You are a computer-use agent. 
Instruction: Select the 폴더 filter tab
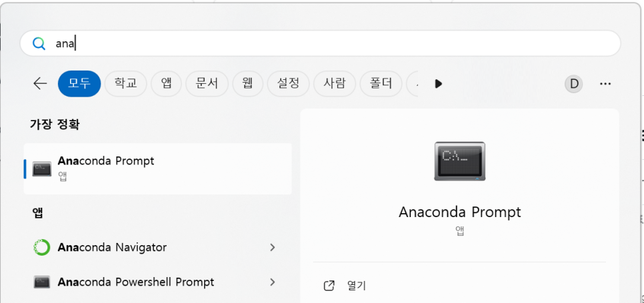[x=381, y=84]
